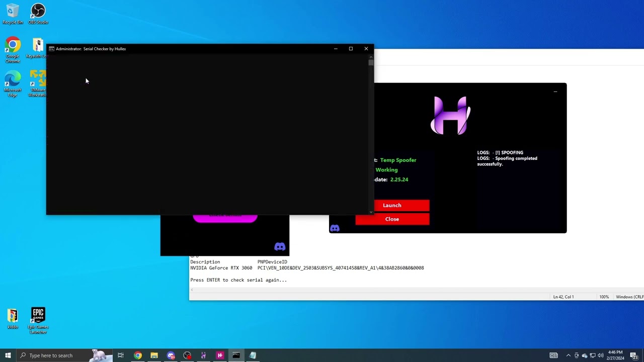
Task: Open the volume control in the tray
Action: (600, 355)
